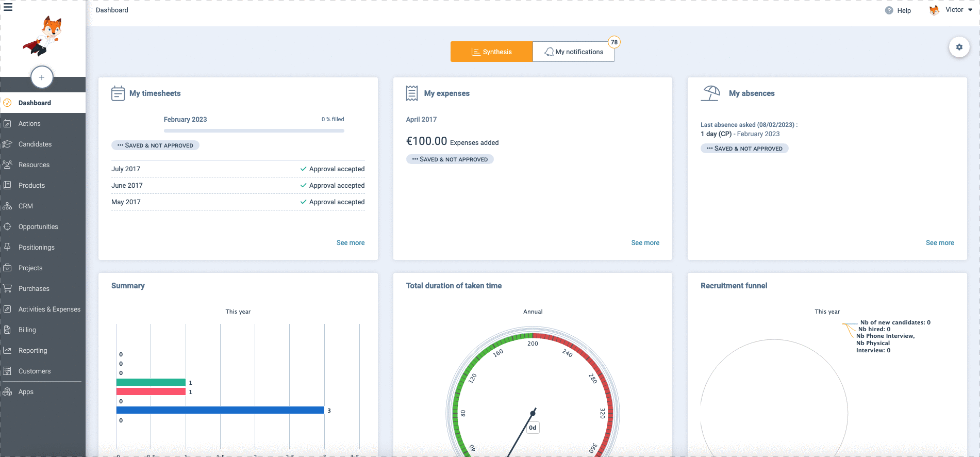Open dashboard settings gear

pos(959,47)
